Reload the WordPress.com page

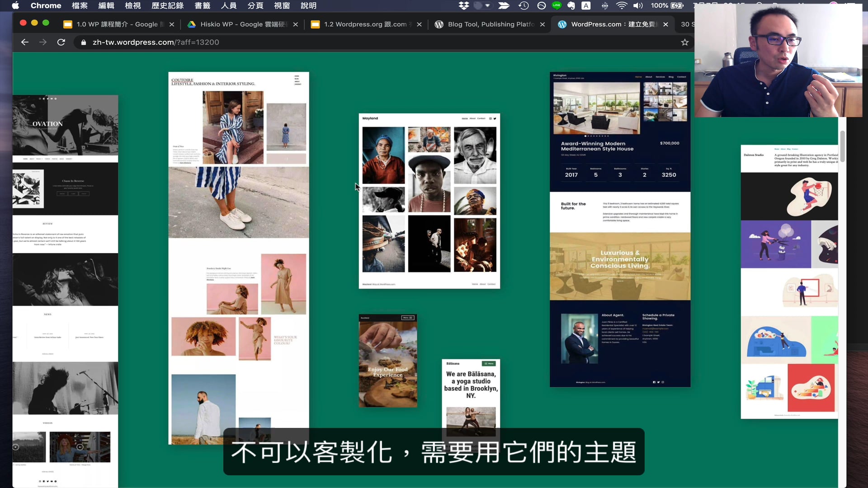coord(61,42)
